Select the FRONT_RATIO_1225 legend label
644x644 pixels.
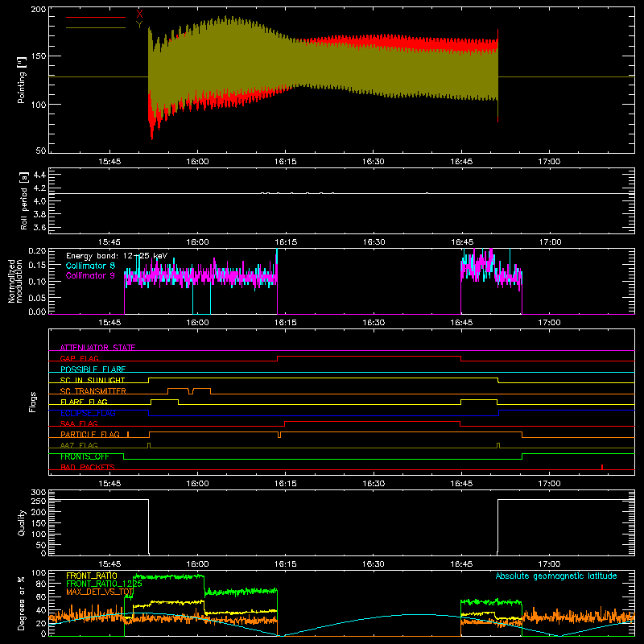point(104,584)
